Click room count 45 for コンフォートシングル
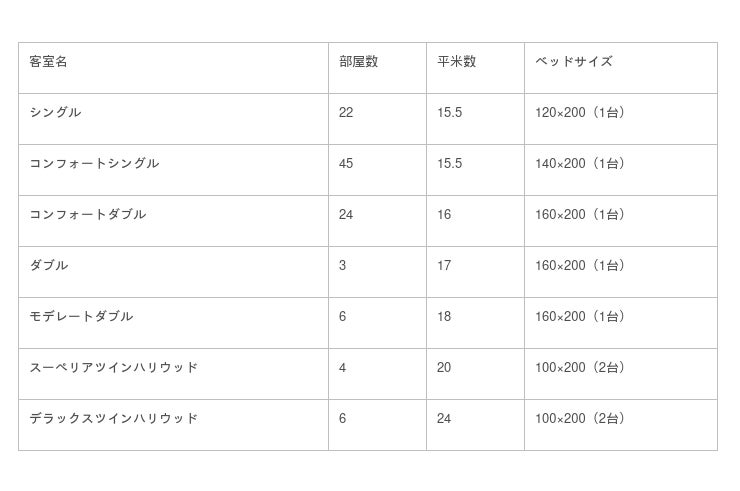This screenshot has height=491, width=740. click(x=346, y=164)
